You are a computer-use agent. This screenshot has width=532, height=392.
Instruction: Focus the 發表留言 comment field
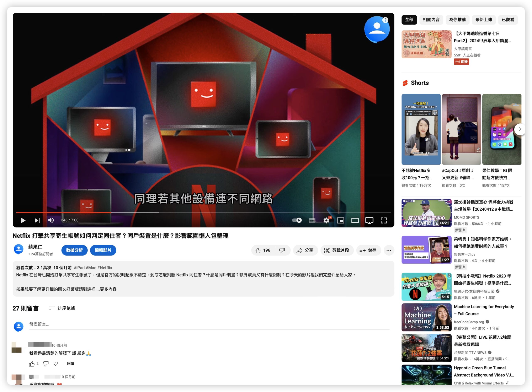point(209,324)
